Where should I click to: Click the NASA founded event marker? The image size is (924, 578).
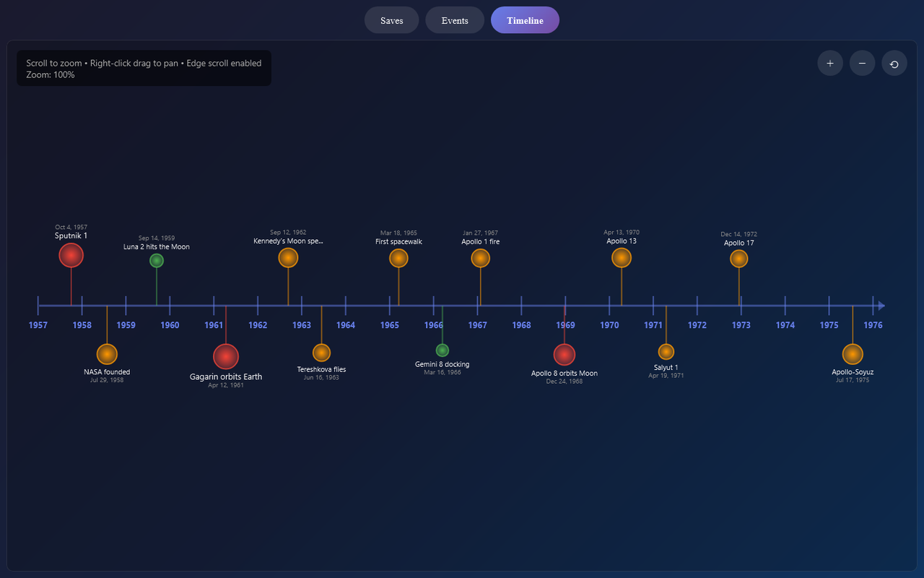[x=107, y=354]
